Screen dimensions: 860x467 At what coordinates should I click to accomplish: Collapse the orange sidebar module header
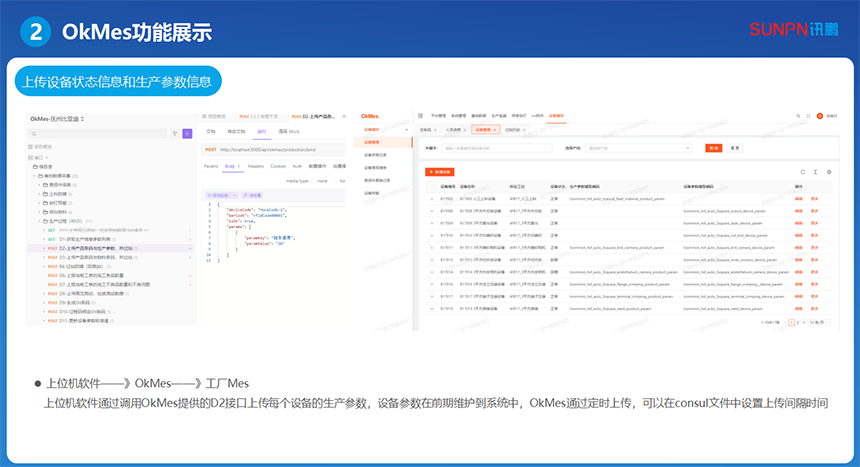pyautogui.click(x=383, y=130)
